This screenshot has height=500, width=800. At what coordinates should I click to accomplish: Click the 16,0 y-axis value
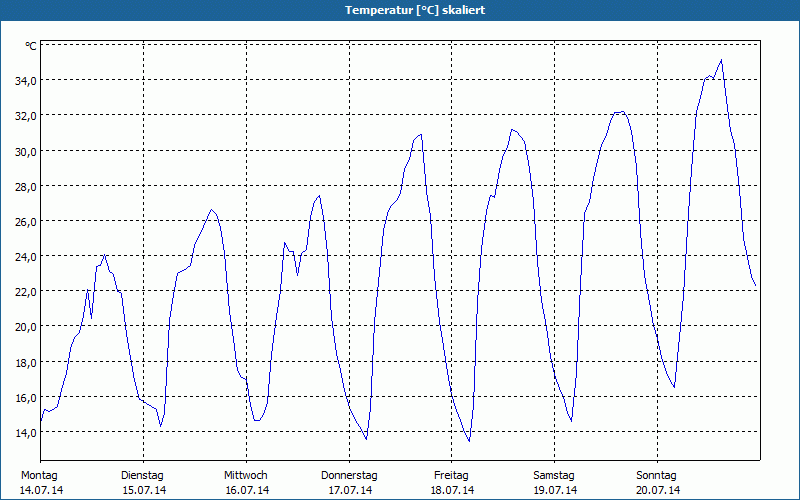pyautogui.click(x=26, y=397)
